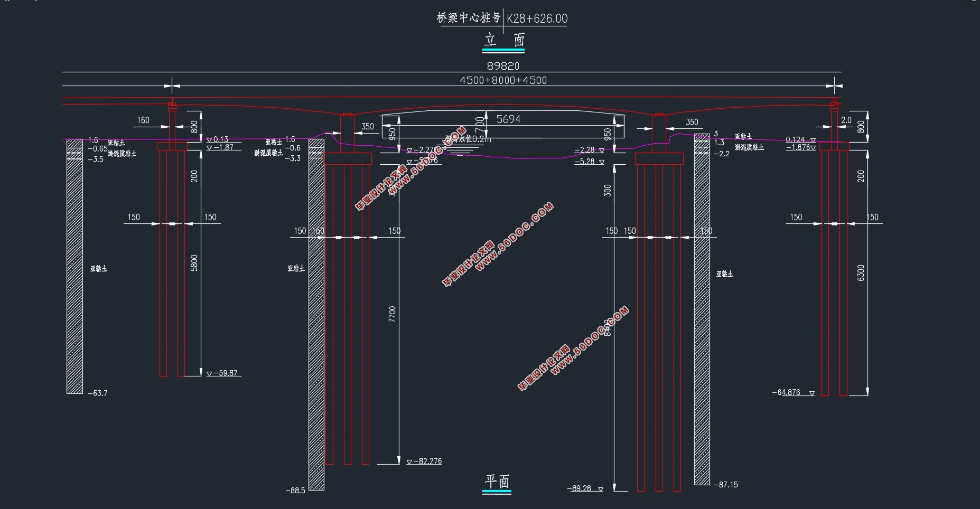980x509 pixels.
Task: Click the 2.0 dimension label
Action: (846, 120)
